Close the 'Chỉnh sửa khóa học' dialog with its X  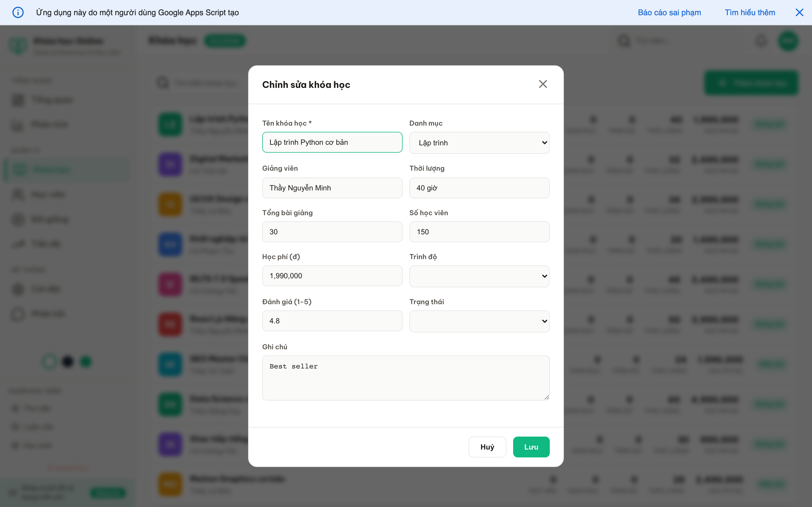(x=543, y=84)
